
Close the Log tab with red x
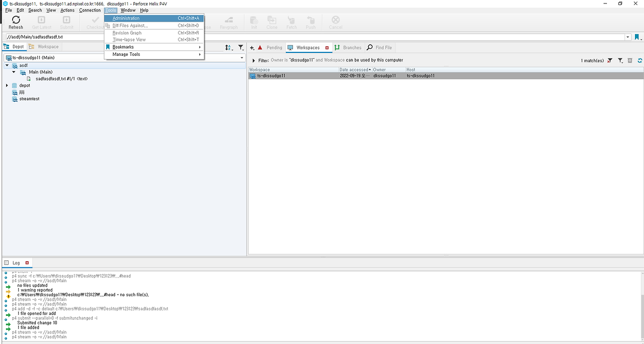pos(27,263)
